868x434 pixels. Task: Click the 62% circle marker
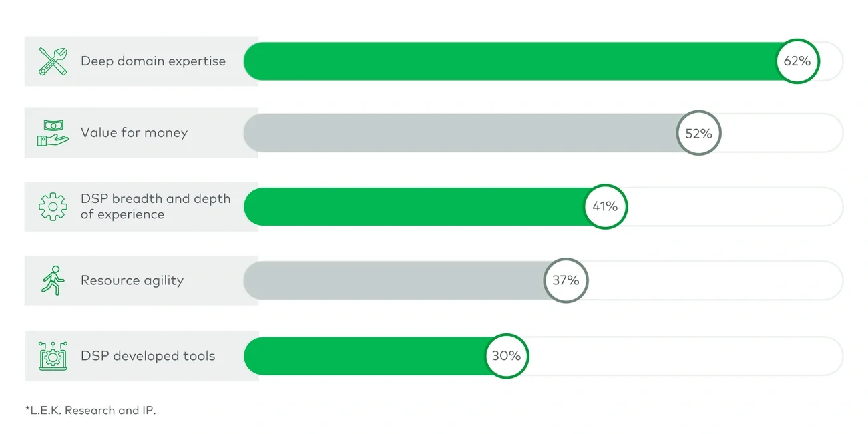[797, 61]
